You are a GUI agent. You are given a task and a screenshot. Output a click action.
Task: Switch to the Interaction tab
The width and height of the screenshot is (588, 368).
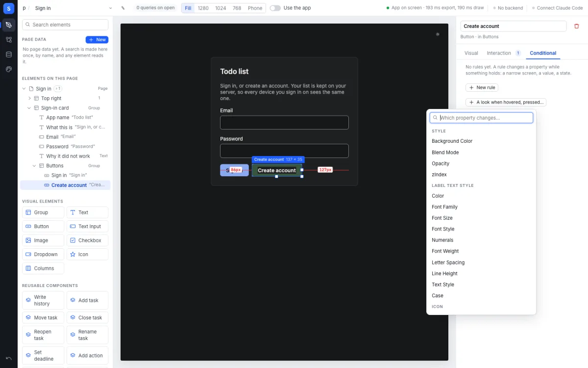(x=503, y=53)
